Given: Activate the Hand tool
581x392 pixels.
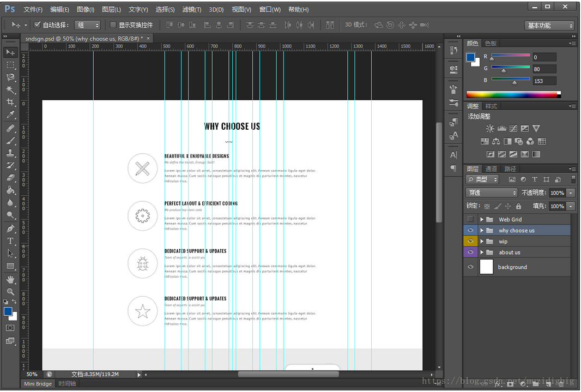Looking at the screenshot, I should 10,279.
